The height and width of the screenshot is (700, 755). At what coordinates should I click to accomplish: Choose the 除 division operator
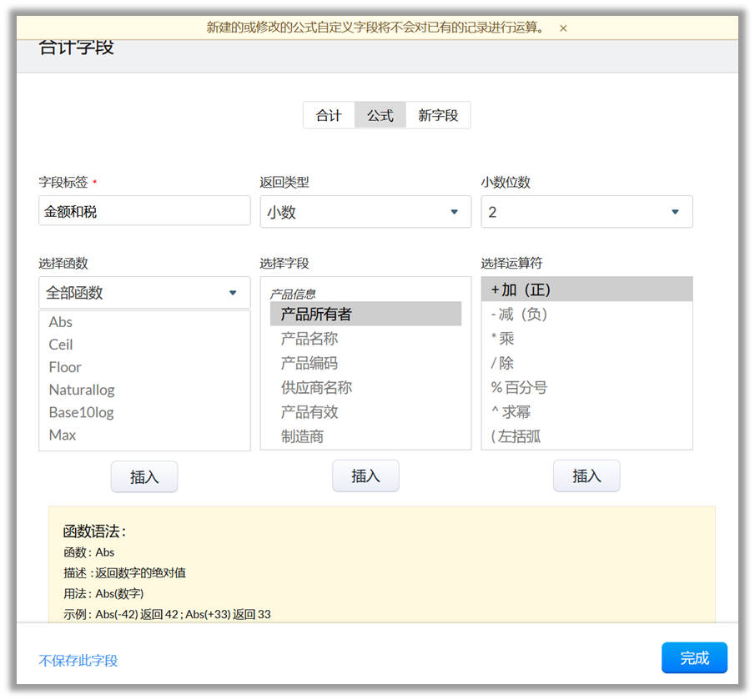pyautogui.click(x=503, y=363)
